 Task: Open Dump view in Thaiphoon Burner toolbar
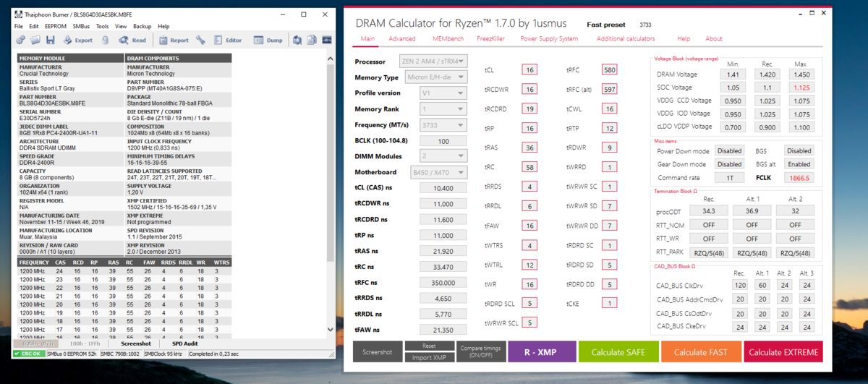click(x=268, y=40)
